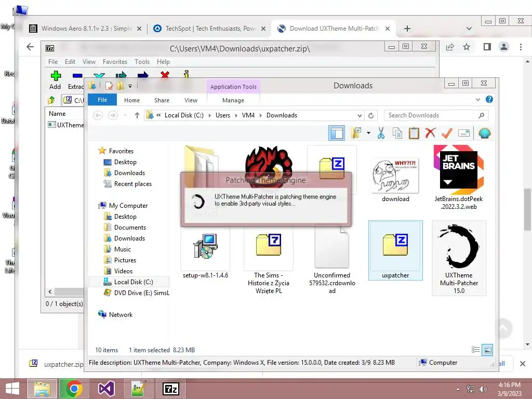The height and width of the screenshot is (399, 532).
Task: Open Visual Studio from the taskbar
Action: (106, 389)
